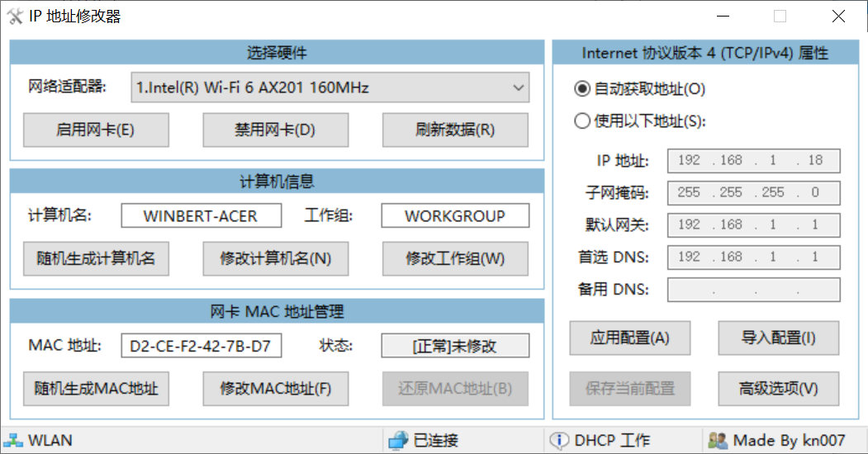This screenshot has width=868, height=454.
Task: Close the IP address modifier window
Action: click(838, 17)
